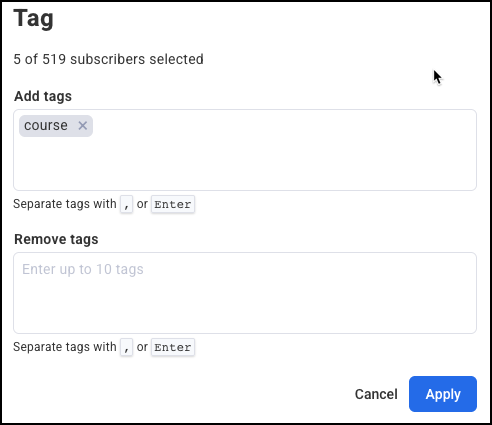Click the empty lower area of Add tags box
This screenshot has height=425, width=492.
245,165
